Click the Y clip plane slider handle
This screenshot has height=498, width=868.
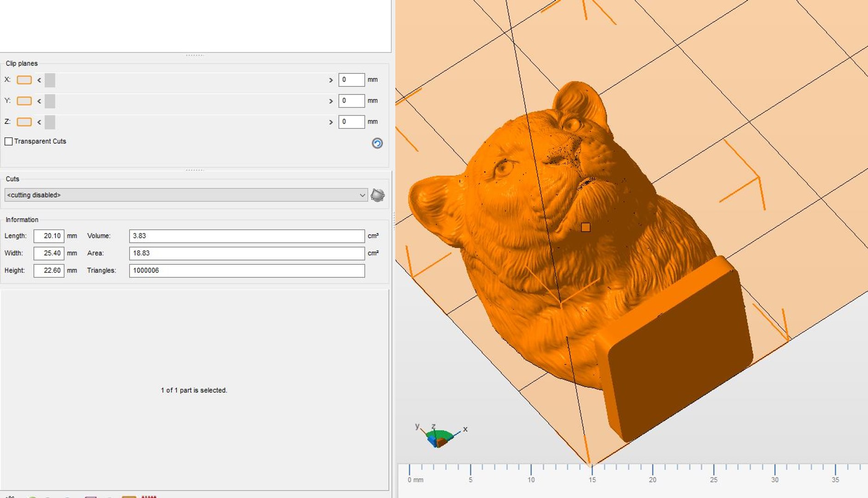(x=50, y=101)
